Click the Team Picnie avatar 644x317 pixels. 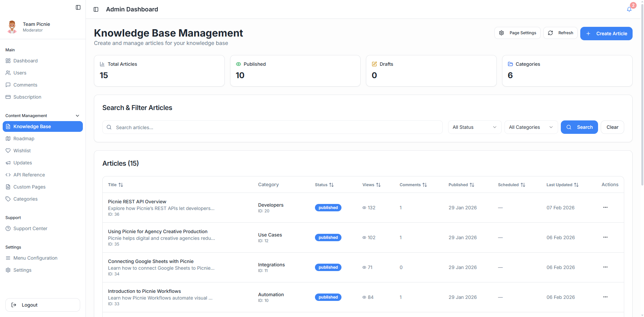[x=12, y=27]
